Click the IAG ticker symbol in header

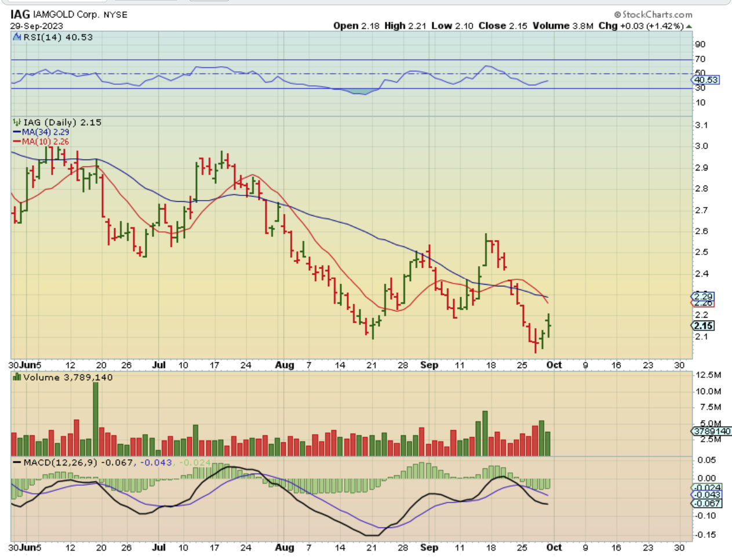click(x=20, y=14)
